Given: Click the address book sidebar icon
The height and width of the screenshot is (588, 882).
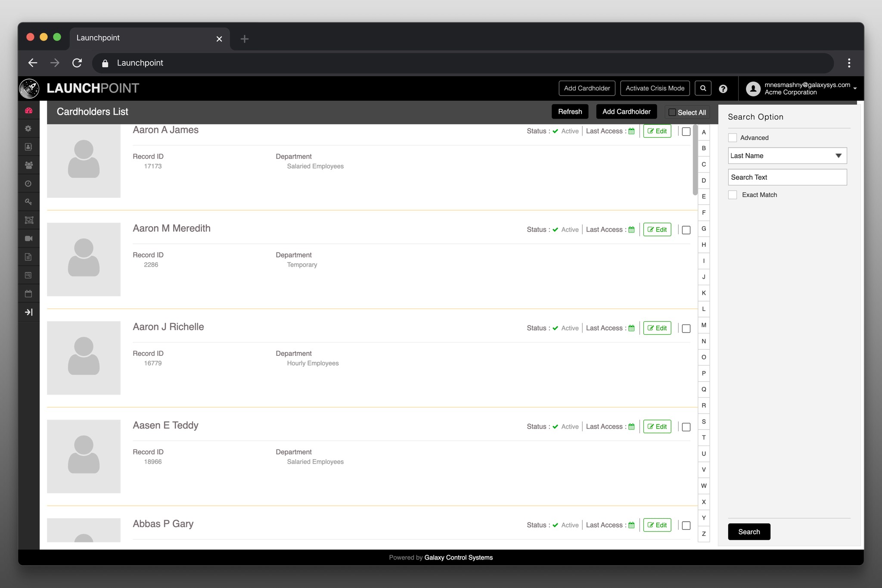Looking at the screenshot, I should click(28, 147).
